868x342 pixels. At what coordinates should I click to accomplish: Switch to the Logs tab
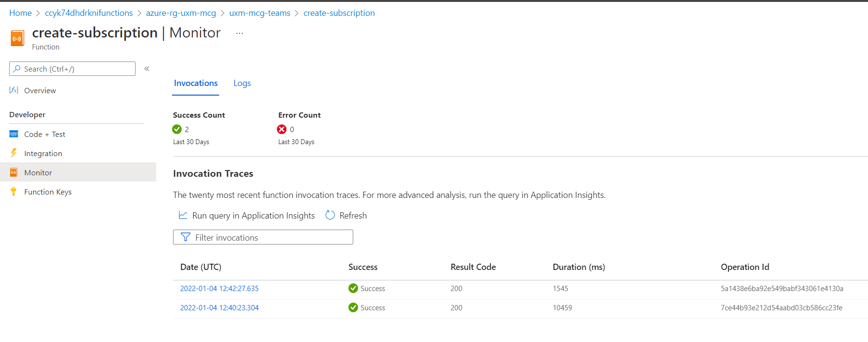pos(242,83)
